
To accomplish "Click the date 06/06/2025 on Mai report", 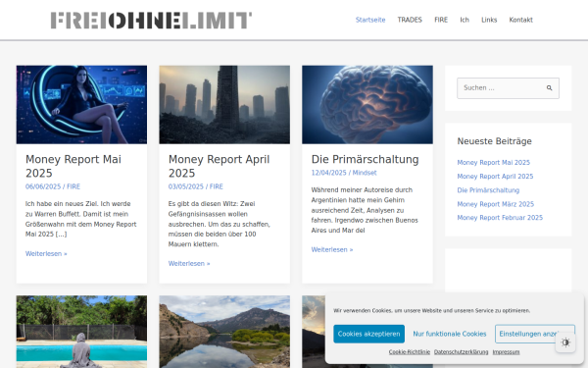I will click(x=43, y=186).
